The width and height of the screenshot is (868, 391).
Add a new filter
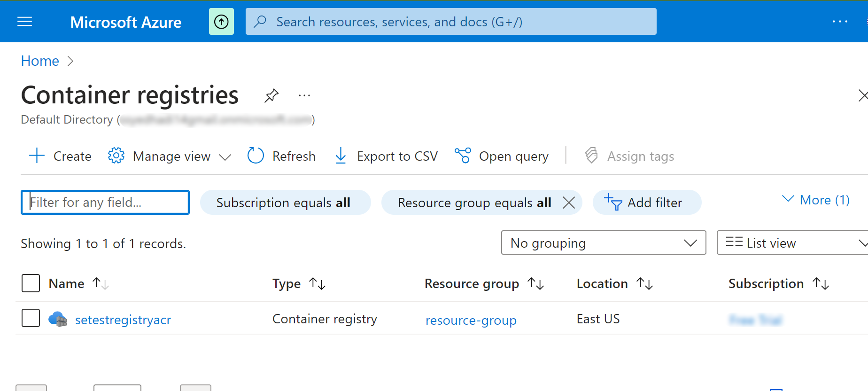pos(647,203)
